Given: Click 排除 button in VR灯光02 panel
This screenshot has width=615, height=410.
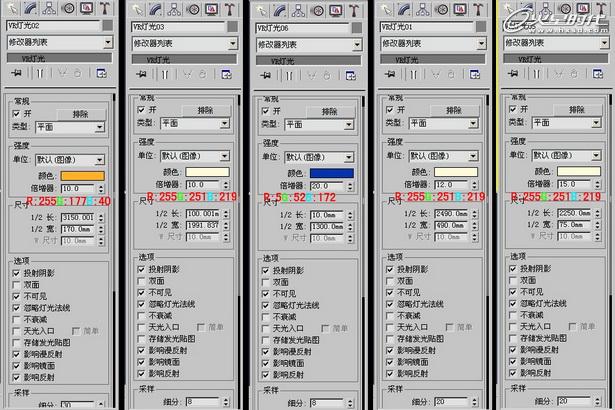Looking at the screenshot, I should click(81, 114).
